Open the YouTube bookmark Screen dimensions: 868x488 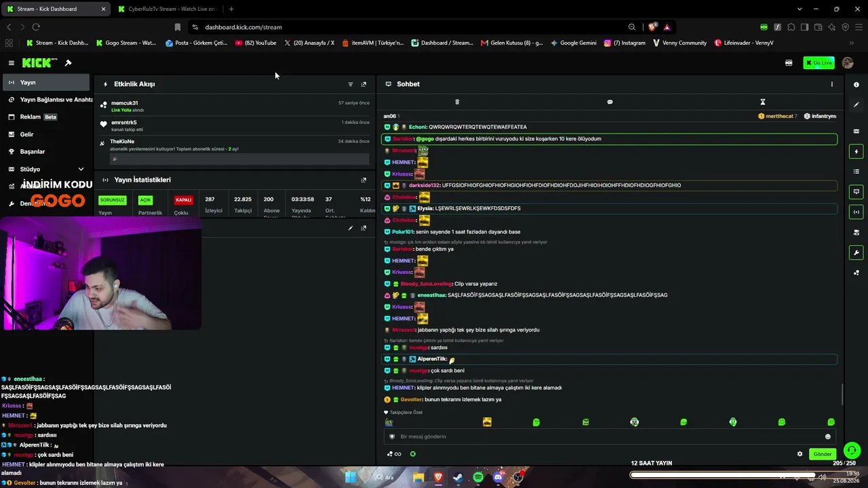256,43
